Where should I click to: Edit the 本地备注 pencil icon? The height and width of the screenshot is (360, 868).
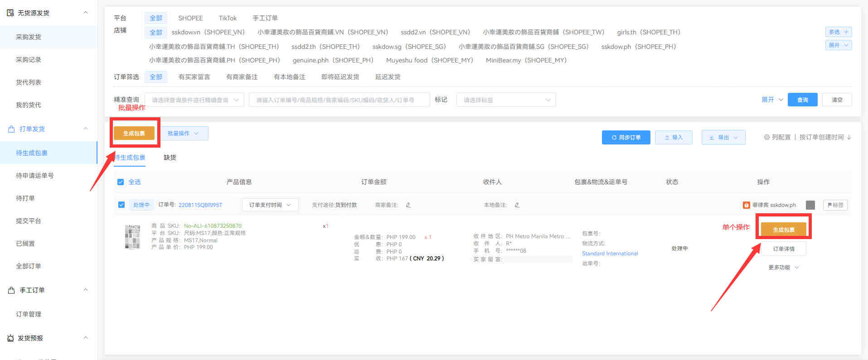(x=517, y=205)
